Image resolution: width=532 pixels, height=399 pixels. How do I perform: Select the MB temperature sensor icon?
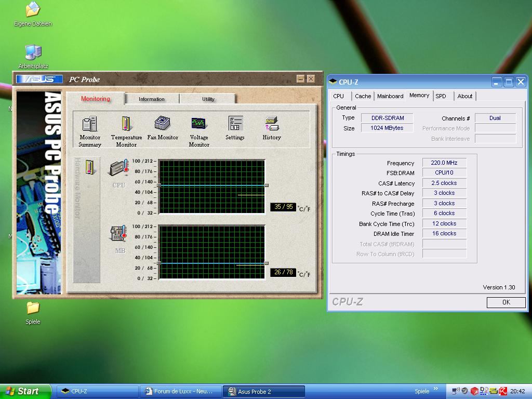[119, 233]
